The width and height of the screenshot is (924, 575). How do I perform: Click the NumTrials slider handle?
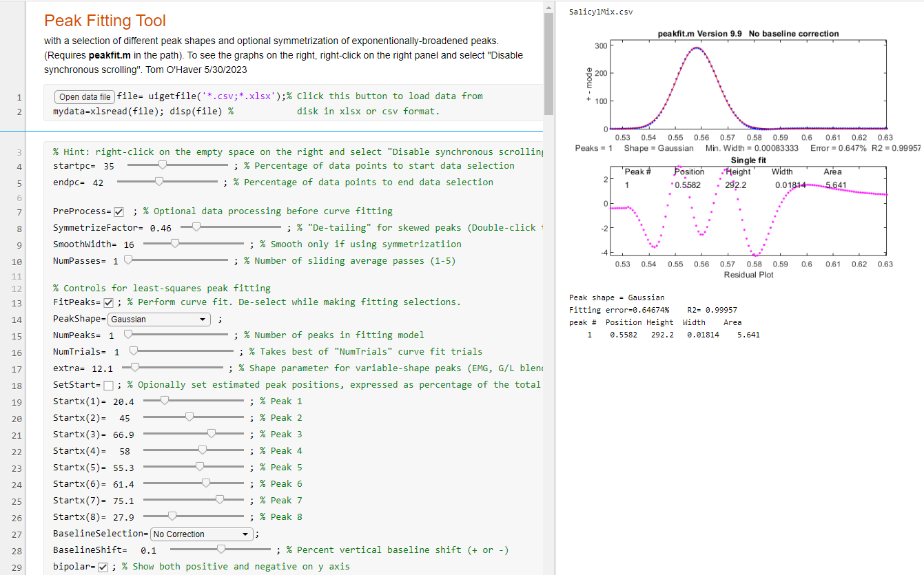(x=134, y=352)
